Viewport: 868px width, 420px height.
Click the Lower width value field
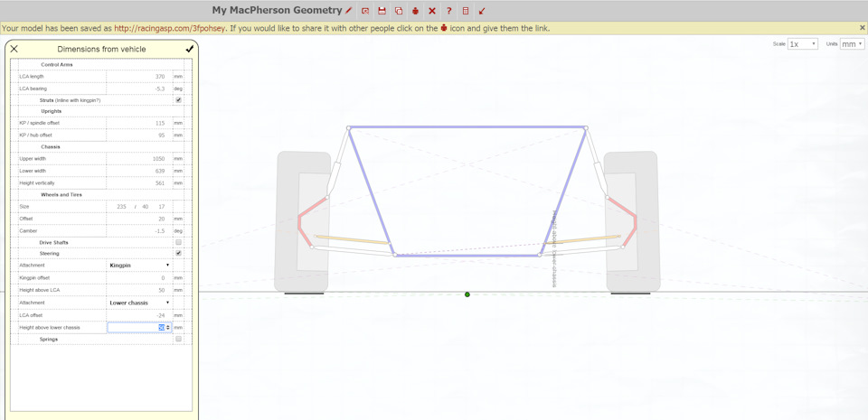139,171
